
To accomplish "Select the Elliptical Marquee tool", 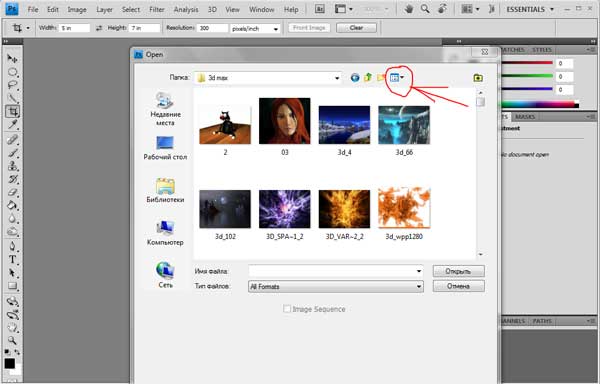I will [x=12, y=72].
